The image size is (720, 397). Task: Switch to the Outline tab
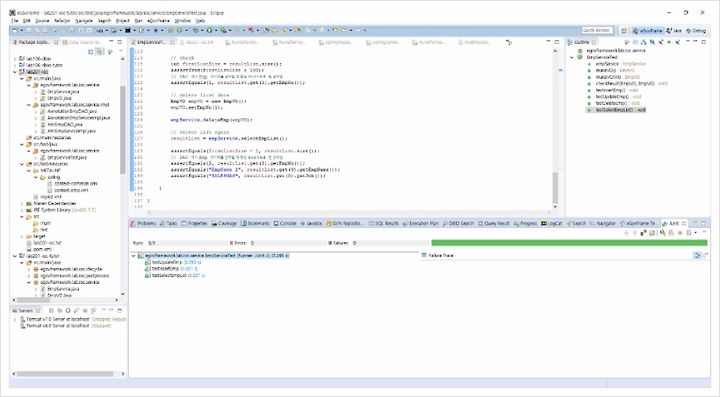pos(581,42)
